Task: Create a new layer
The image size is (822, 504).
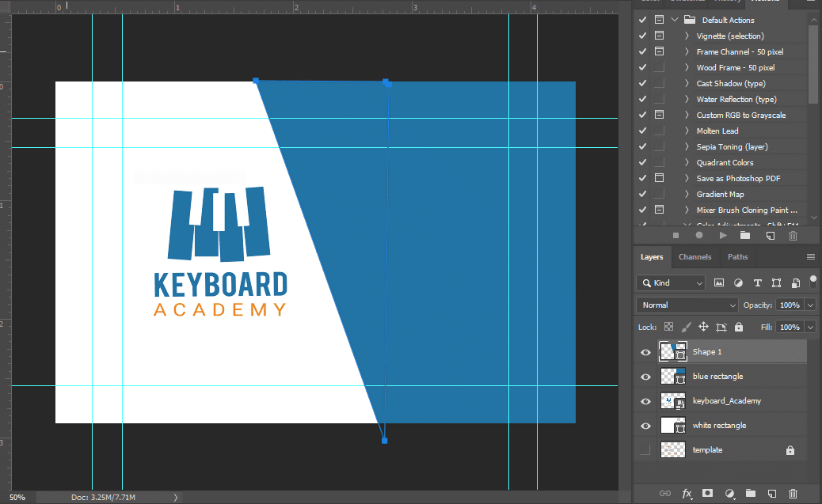Action: (771, 494)
